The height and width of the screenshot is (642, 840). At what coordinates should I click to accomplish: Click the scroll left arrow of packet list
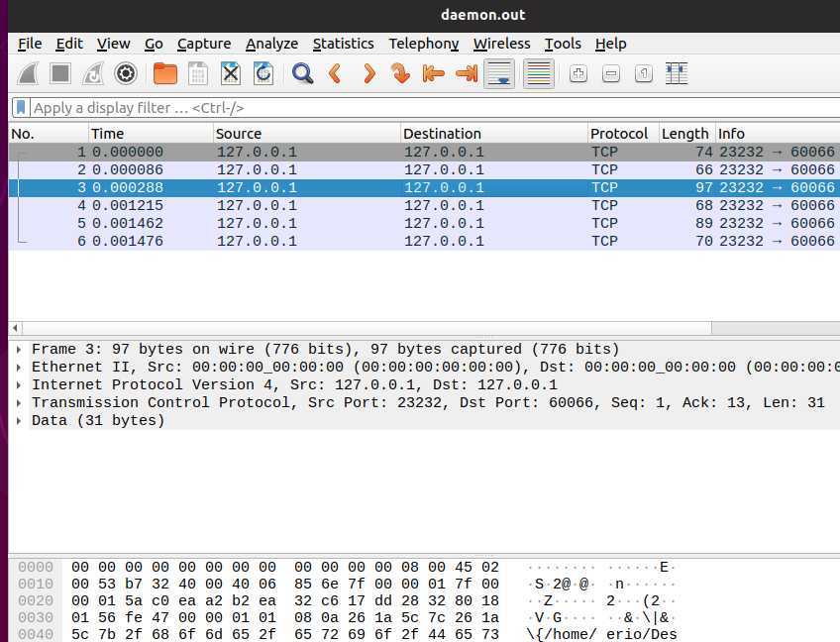pos(15,327)
